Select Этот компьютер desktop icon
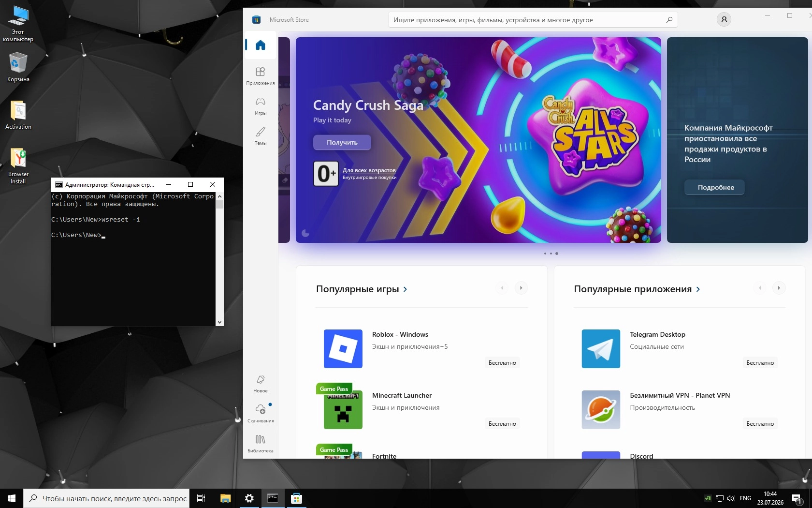Image resolution: width=812 pixels, height=508 pixels. point(18,24)
